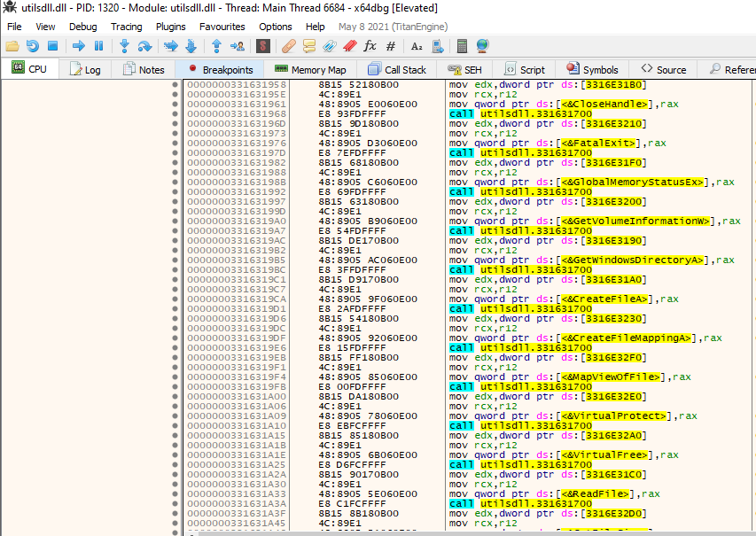The width and height of the screenshot is (756, 536).
Task: Click the Run To User Code icon
Action: 238,46
